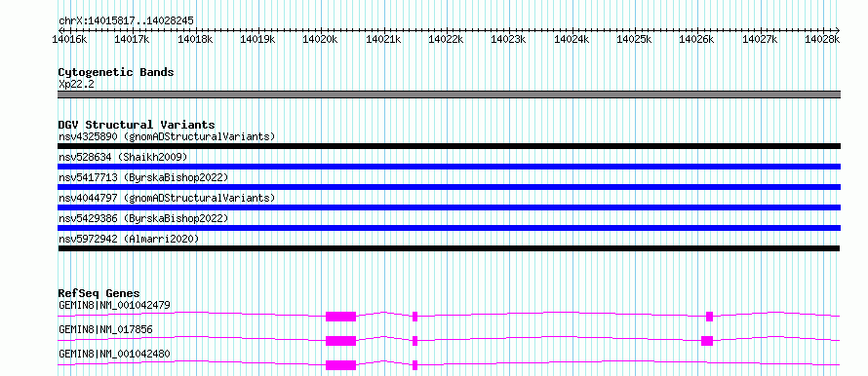Screen dimensions: 868x376
Task: Open transcript label GEMIN8|NM_017856
Action: [x=105, y=329]
